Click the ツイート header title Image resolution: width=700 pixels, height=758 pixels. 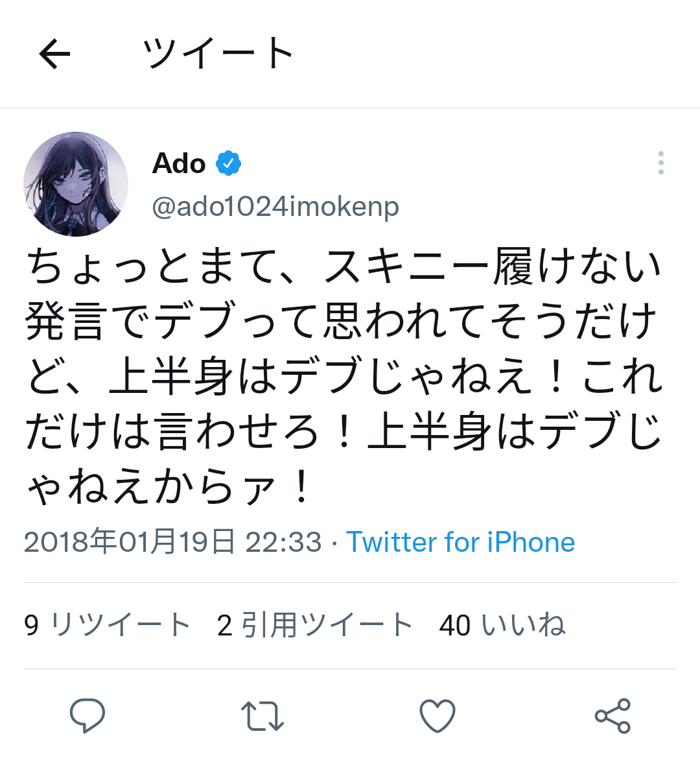[x=218, y=53]
